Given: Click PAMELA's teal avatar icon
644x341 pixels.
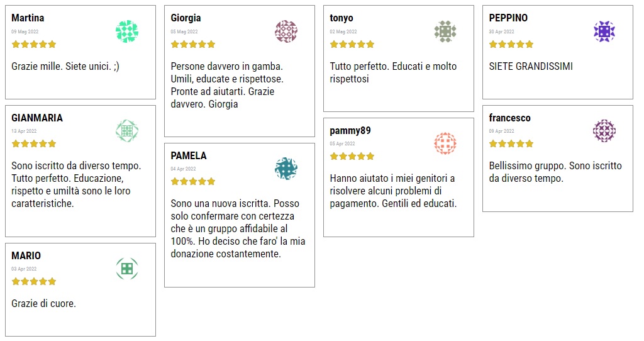Looking at the screenshot, I should [x=286, y=169].
